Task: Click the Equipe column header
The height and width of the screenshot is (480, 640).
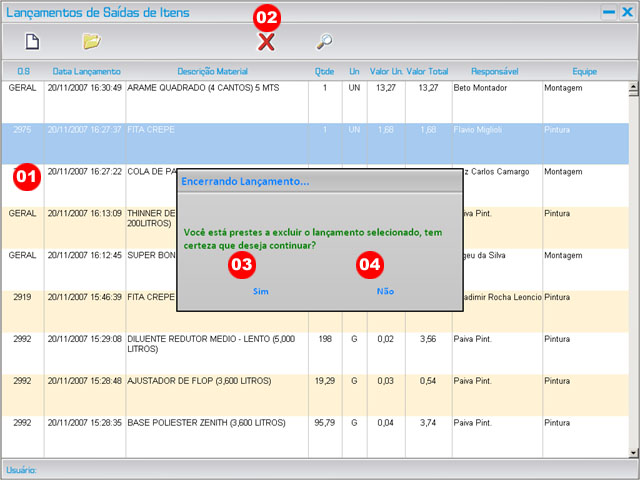Action: tap(584, 72)
